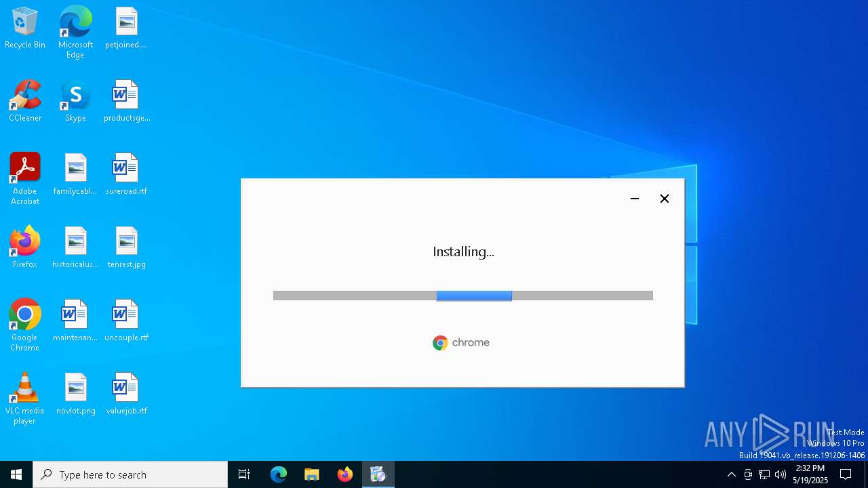Click the chrome logo in installer
The image size is (868, 488).
click(x=461, y=343)
